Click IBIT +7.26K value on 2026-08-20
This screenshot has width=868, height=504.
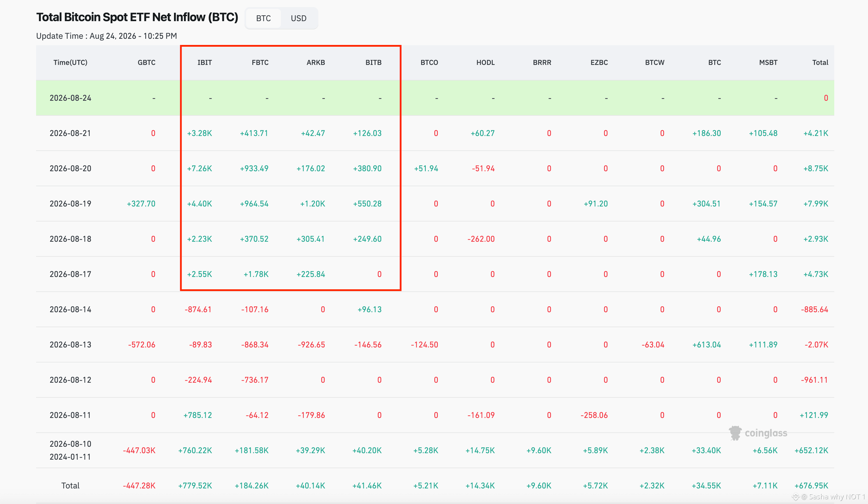tap(200, 169)
